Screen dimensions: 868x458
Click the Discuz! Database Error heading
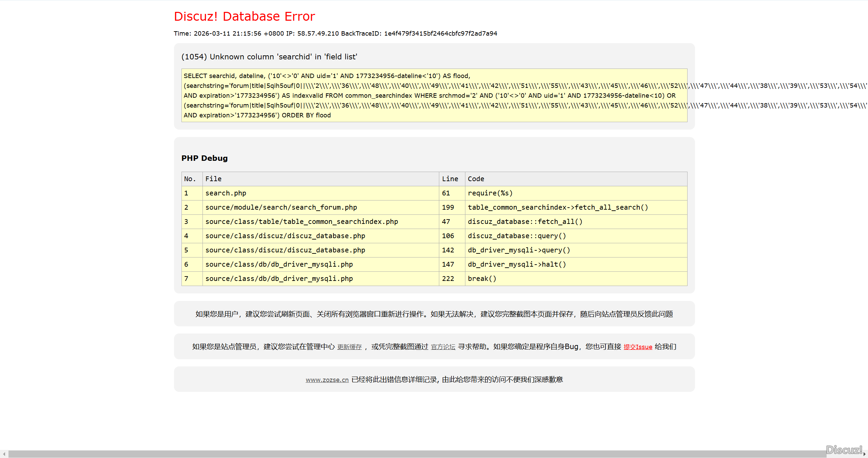coord(244,16)
